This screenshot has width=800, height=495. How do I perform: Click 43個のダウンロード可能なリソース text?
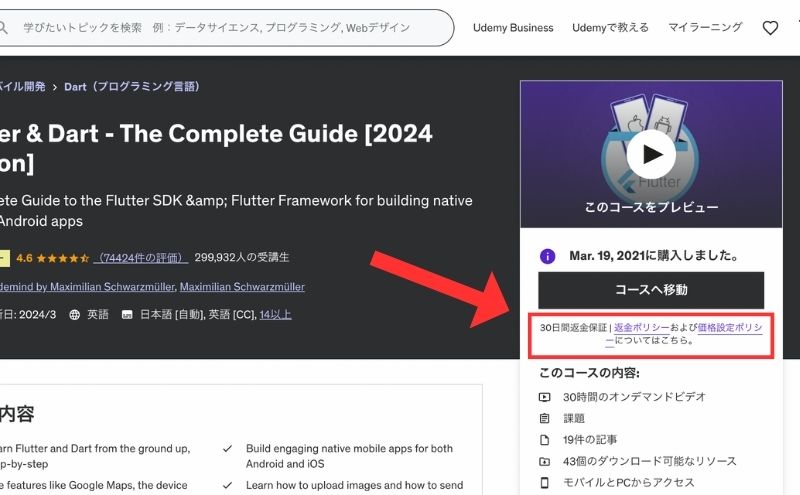(x=649, y=461)
